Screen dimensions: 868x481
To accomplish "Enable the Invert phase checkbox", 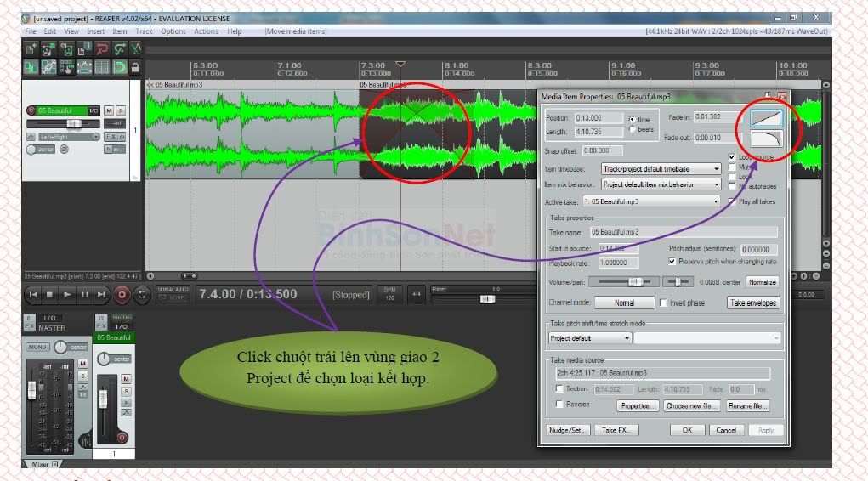I will click(x=664, y=303).
